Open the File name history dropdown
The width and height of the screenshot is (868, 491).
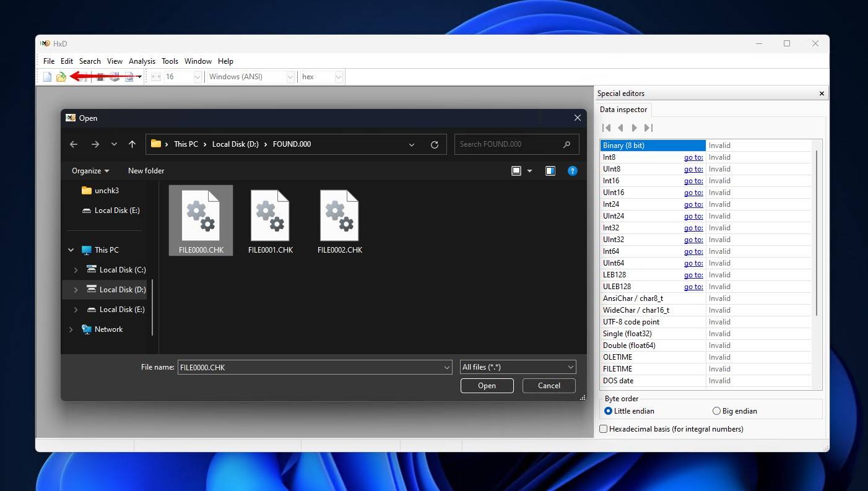pos(447,367)
